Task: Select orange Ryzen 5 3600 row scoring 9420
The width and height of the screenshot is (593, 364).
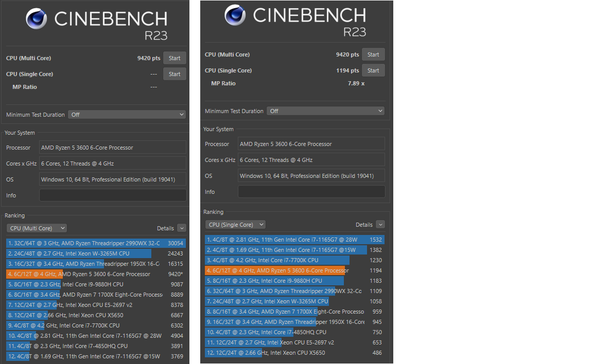Action: 96,274
